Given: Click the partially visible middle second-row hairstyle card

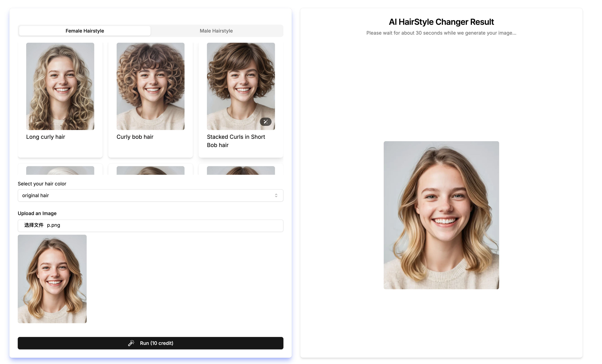Looking at the screenshot, I should click(x=151, y=170).
